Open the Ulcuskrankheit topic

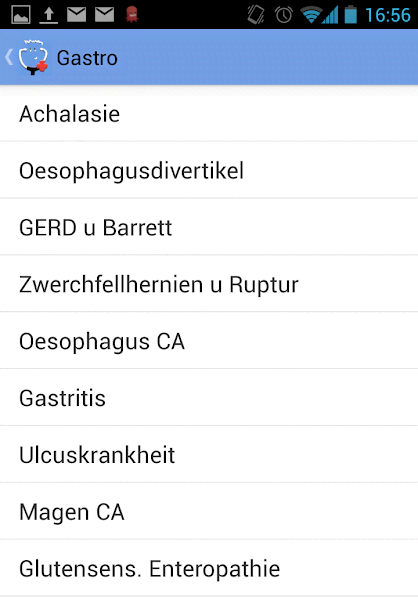coord(209,454)
